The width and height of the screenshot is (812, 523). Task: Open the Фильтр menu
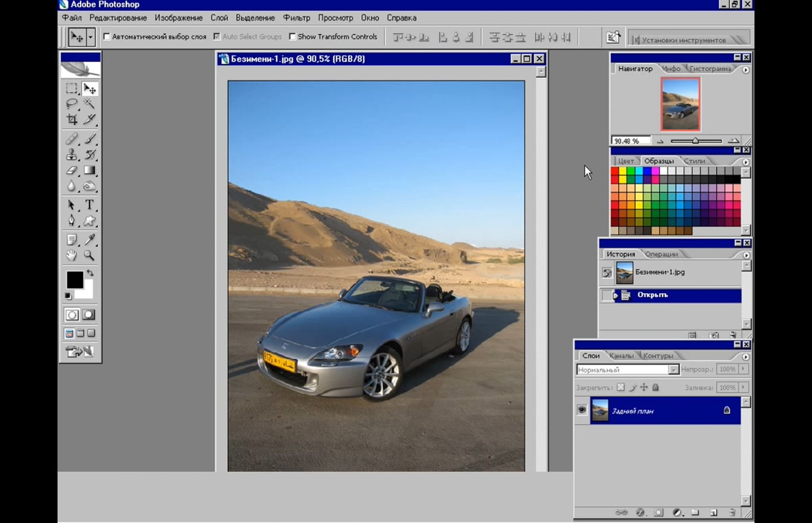click(x=297, y=18)
